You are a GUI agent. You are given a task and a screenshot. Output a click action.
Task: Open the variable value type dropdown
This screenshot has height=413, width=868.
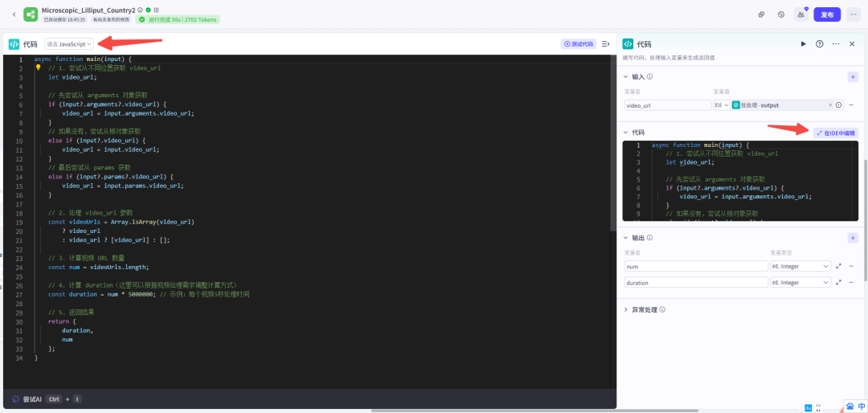(x=721, y=105)
